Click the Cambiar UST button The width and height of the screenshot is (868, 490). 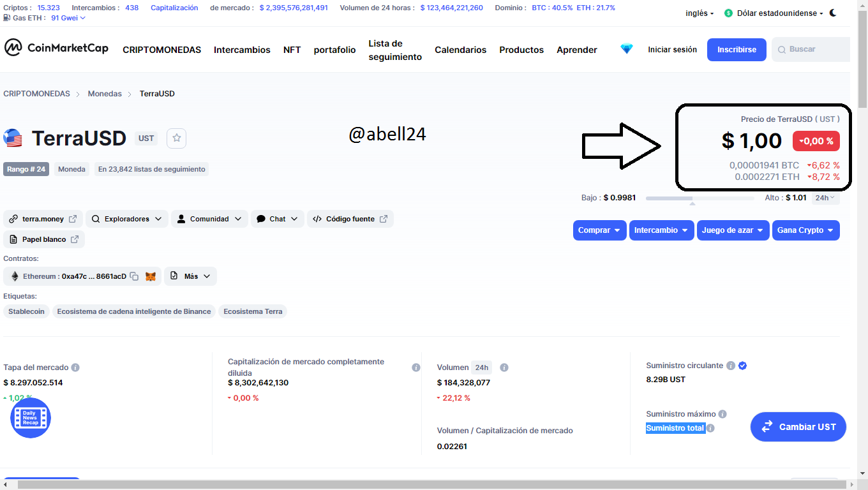pyautogui.click(x=798, y=427)
